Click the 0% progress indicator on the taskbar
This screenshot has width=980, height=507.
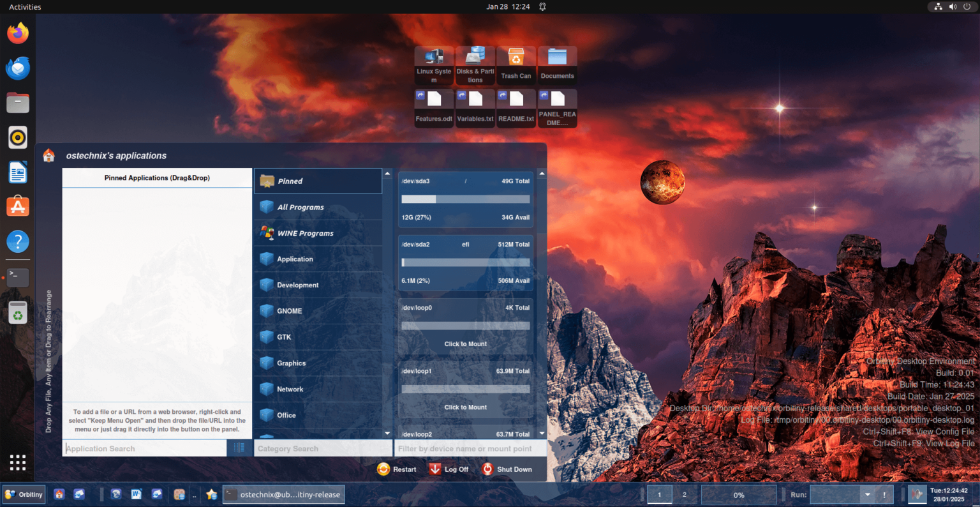(x=739, y=494)
